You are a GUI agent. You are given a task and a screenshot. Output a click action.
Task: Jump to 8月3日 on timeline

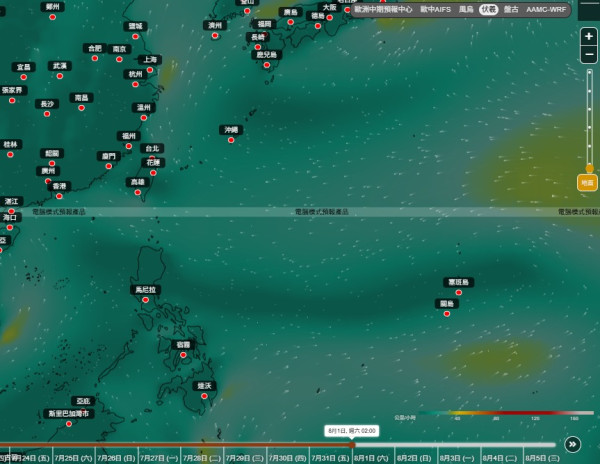[457, 458]
